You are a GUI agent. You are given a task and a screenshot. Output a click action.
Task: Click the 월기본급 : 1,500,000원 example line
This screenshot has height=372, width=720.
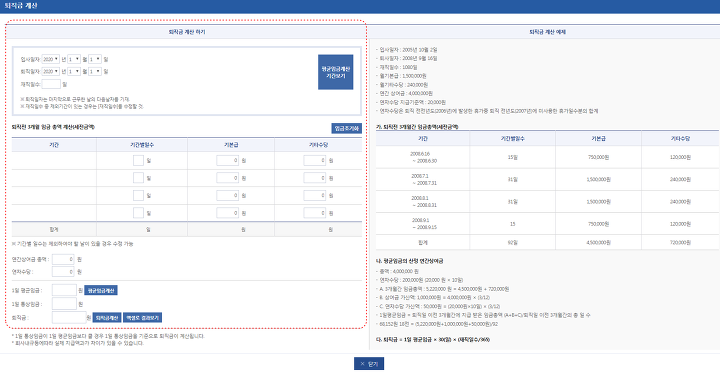tap(402, 76)
